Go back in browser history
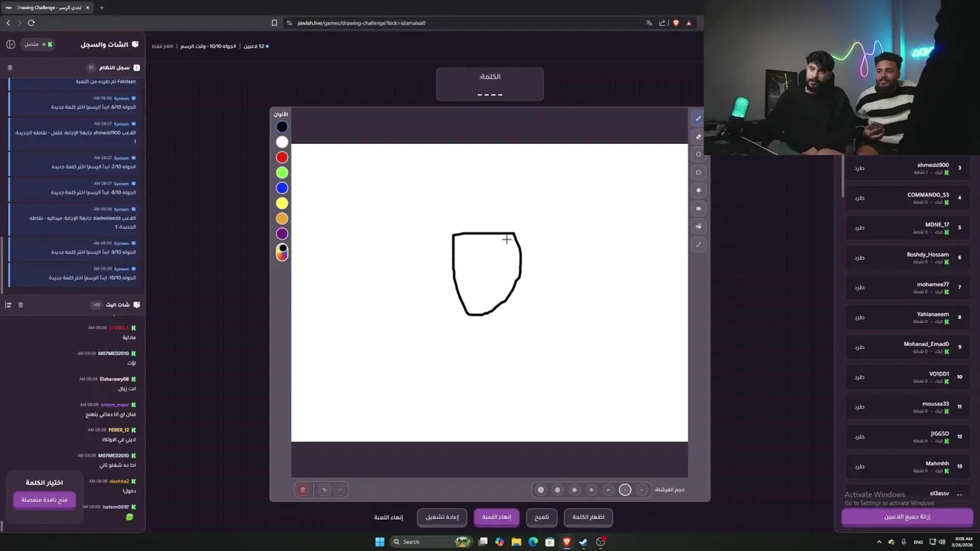 pyautogui.click(x=8, y=23)
